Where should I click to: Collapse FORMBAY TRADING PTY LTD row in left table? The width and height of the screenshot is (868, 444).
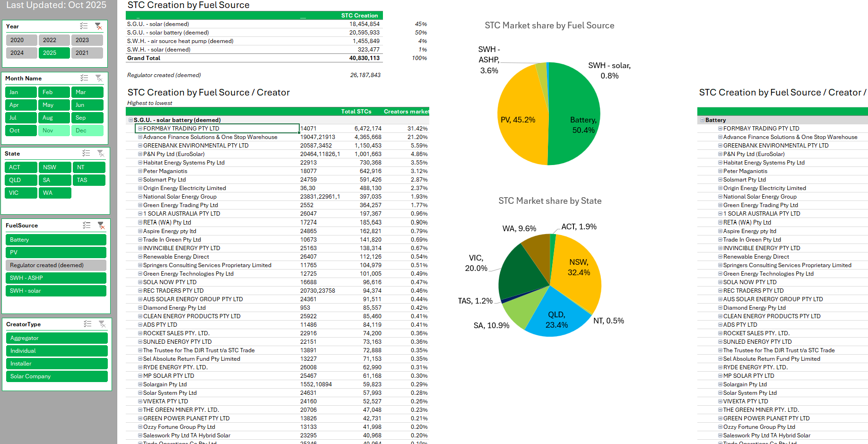140,129
